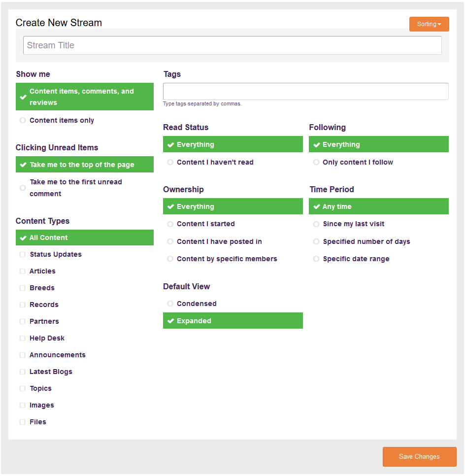
Task: Open the Sorting dropdown
Action: [429, 24]
